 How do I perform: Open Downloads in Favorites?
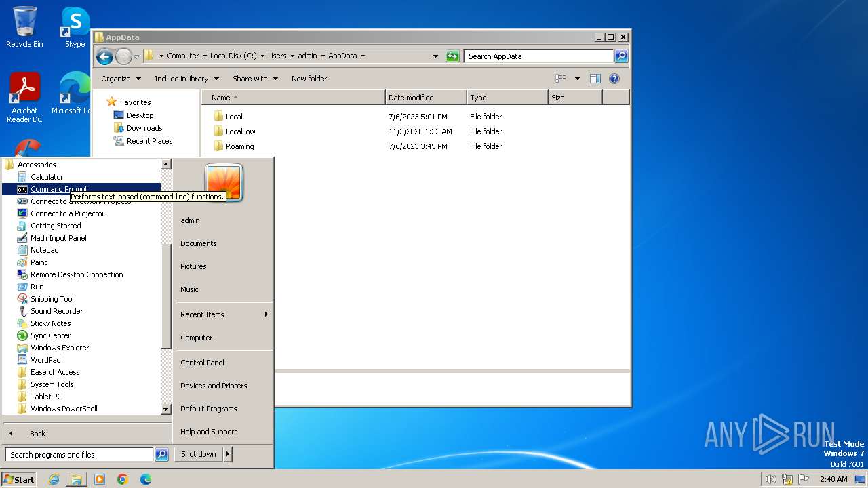coord(144,128)
